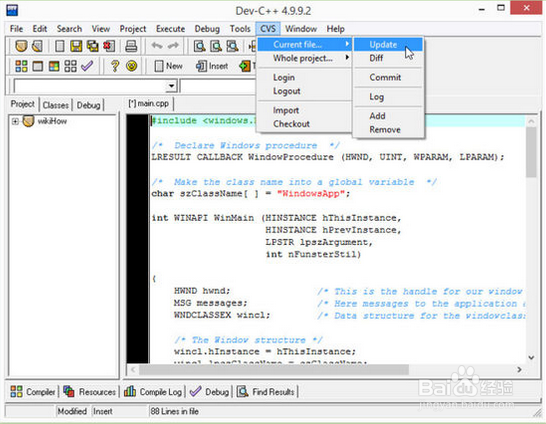This screenshot has height=424, width=546.
Task: Open the Edit menu
Action: pyautogui.click(x=40, y=29)
